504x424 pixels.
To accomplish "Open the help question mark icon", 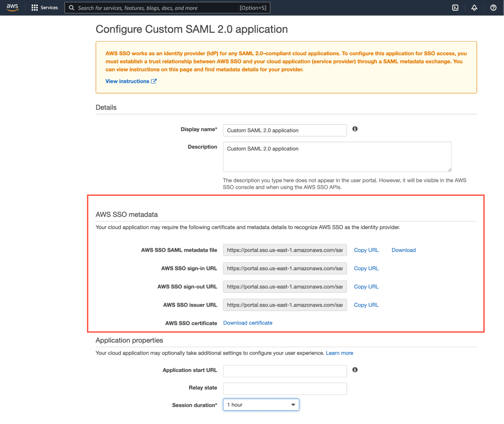I will [x=493, y=8].
